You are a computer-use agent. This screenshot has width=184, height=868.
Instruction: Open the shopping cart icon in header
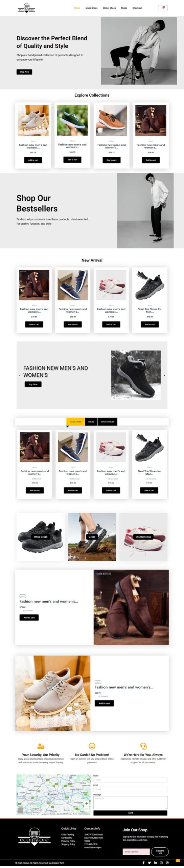pos(163,8)
